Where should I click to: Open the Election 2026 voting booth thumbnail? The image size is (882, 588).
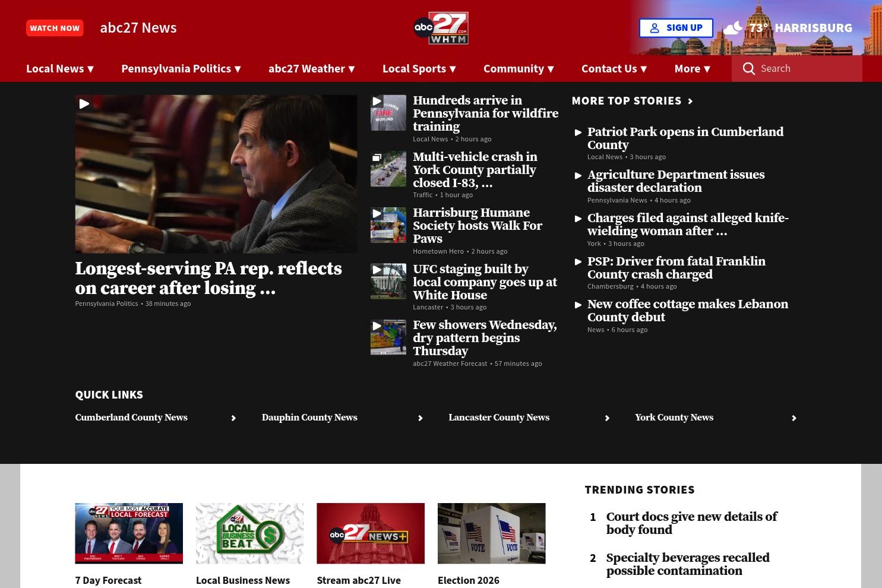pyautogui.click(x=491, y=533)
